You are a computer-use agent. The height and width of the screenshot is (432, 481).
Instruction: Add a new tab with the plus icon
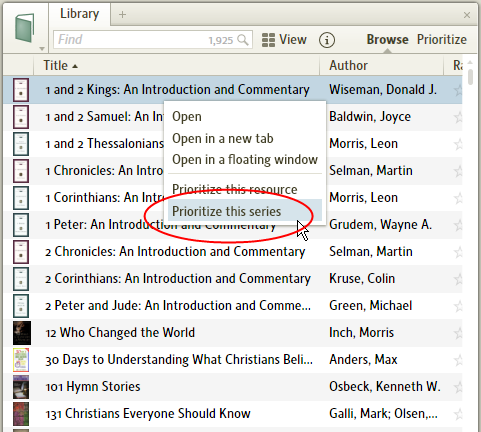coord(123,14)
